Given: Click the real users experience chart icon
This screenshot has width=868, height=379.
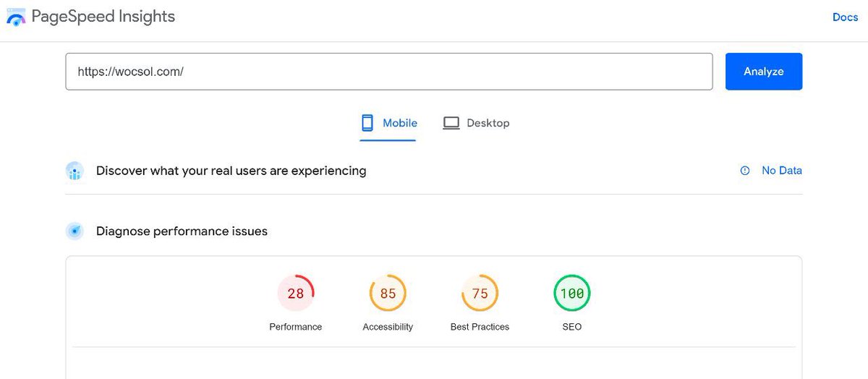Looking at the screenshot, I should click(75, 171).
